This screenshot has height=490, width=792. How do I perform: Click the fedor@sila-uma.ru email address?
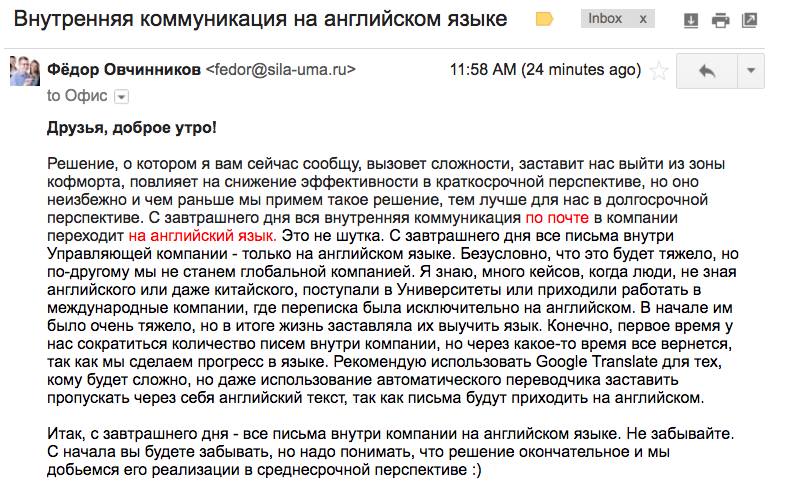(x=280, y=71)
